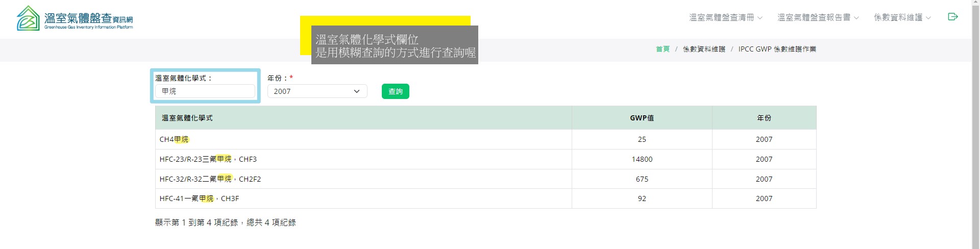Open the 係數資料維護 dropdown menu

click(x=902, y=17)
